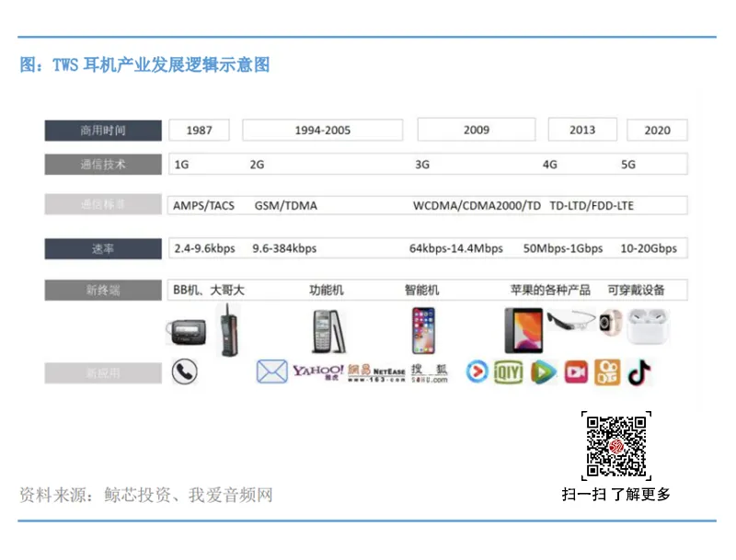This screenshot has height=560, width=736.
Task: Click the 3G label
Action: click(x=422, y=165)
